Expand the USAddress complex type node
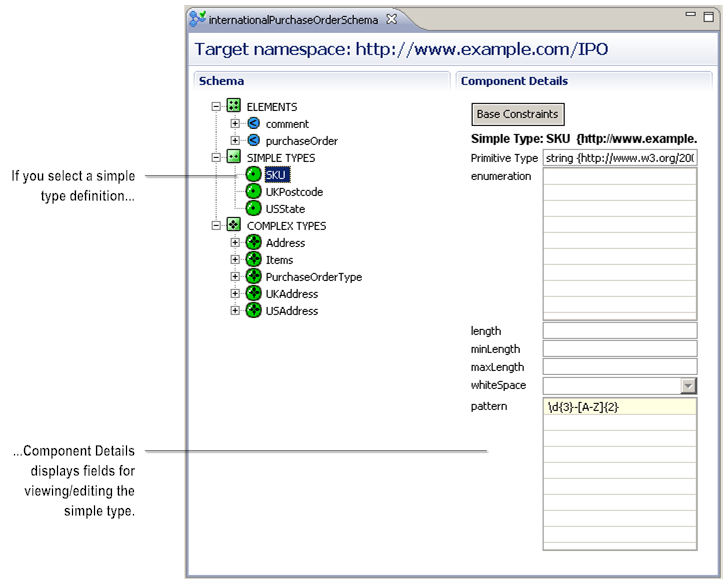The image size is (727, 584). [236, 311]
